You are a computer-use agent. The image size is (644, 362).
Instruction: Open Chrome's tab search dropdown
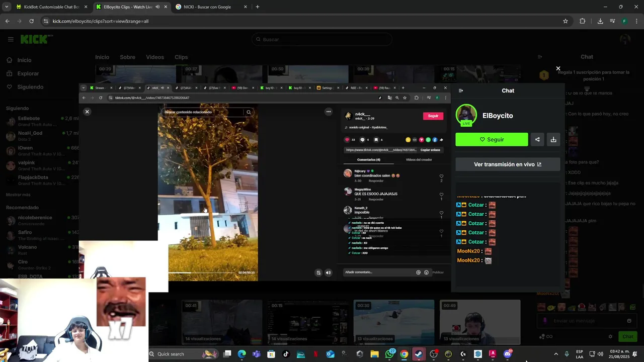pyautogui.click(x=6, y=7)
